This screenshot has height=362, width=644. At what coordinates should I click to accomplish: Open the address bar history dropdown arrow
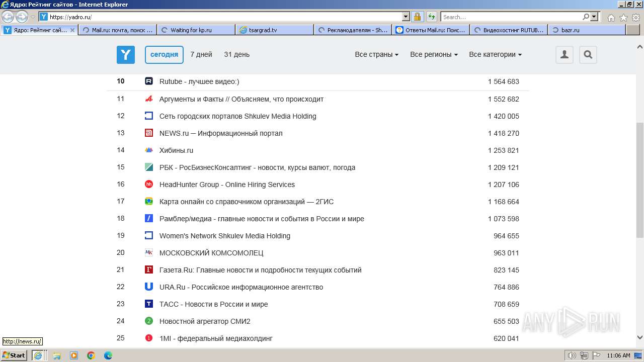coord(406,17)
